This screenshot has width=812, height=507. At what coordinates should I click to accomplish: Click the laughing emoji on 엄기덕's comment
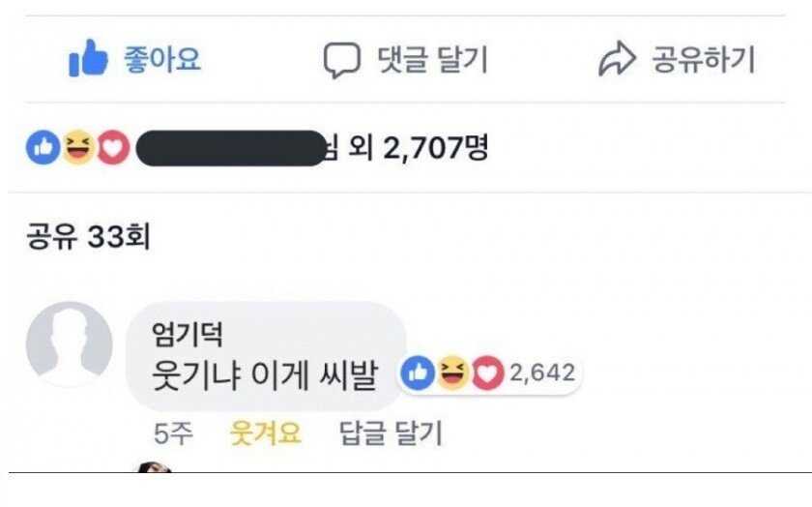click(451, 373)
